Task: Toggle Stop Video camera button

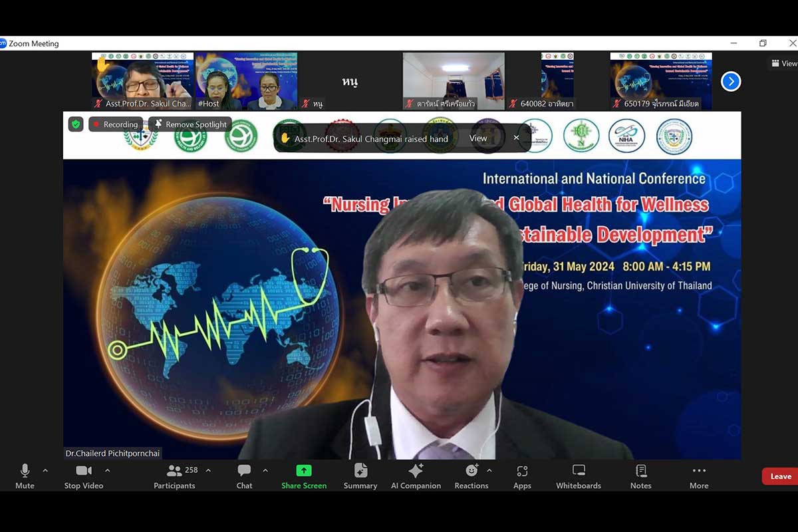Action: pyautogui.click(x=84, y=475)
